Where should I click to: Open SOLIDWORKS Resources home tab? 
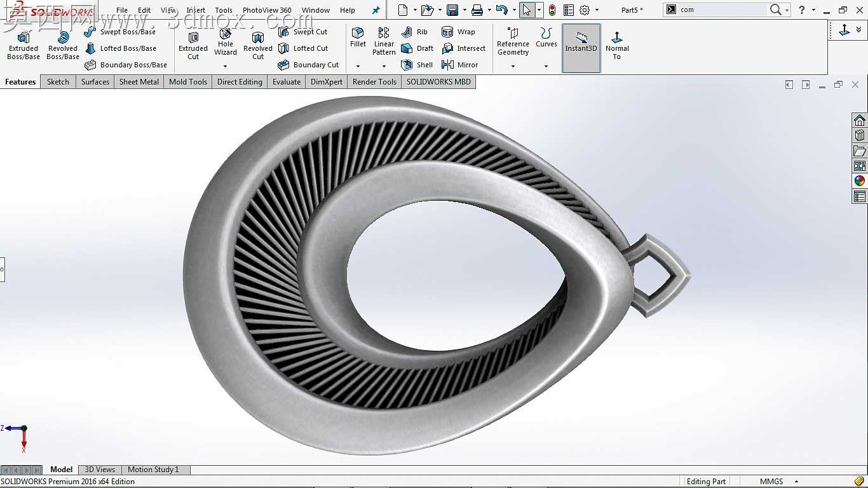[x=860, y=121]
